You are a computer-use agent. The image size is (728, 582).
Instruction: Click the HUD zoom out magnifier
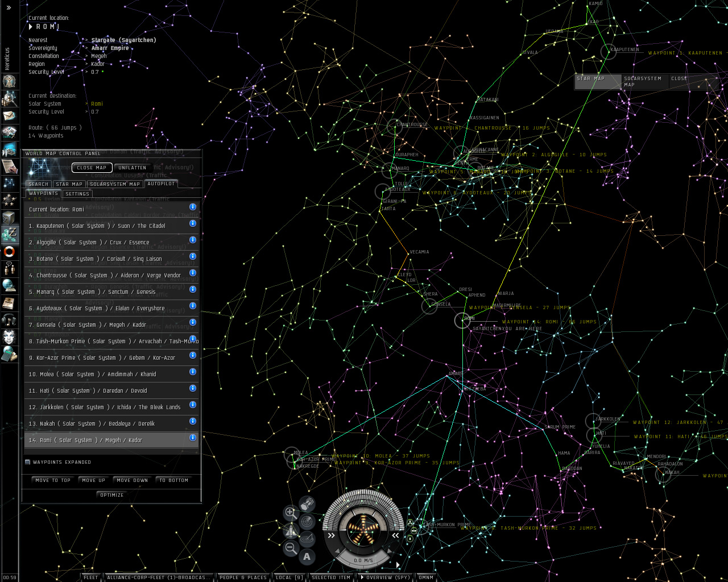[x=291, y=548]
